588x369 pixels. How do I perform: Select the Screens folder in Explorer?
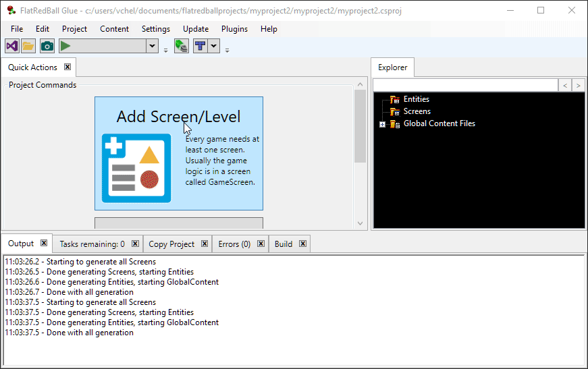click(x=417, y=111)
